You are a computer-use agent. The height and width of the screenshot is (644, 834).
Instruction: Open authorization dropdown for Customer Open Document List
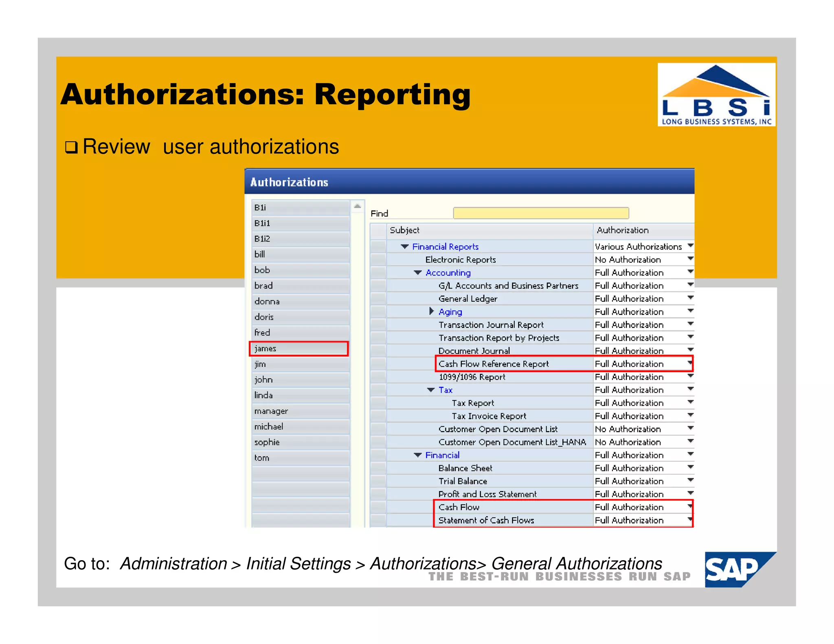pyautogui.click(x=690, y=428)
